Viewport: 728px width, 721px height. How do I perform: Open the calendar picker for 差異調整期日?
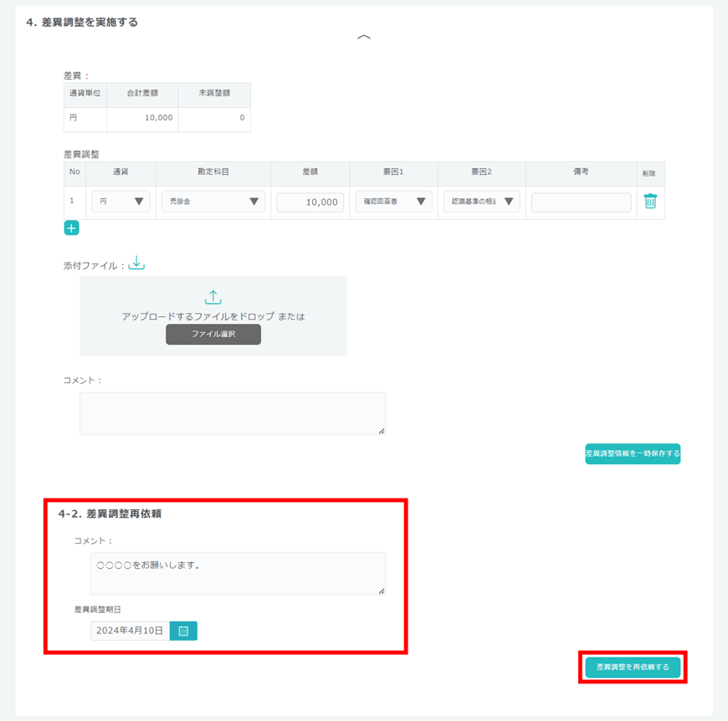tap(183, 631)
